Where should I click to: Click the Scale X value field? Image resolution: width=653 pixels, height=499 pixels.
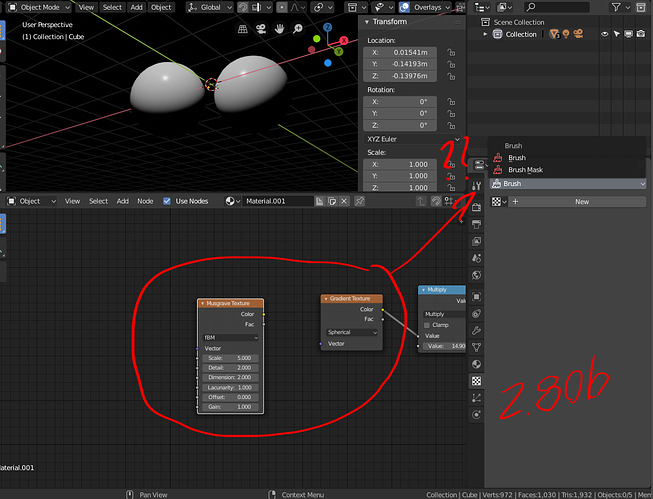400,164
